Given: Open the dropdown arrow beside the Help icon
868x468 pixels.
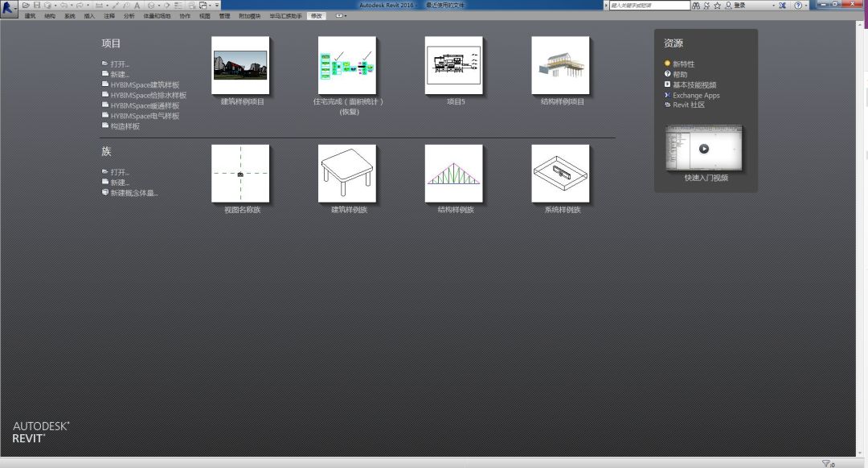Looking at the screenshot, I should click(x=806, y=5).
